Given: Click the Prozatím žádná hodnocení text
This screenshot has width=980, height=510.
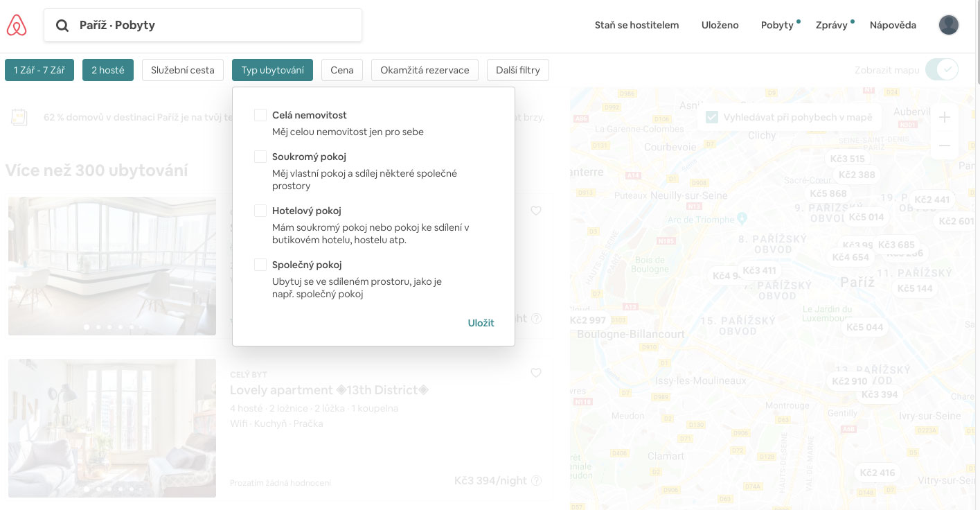Looking at the screenshot, I should pyautogui.click(x=280, y=482).
